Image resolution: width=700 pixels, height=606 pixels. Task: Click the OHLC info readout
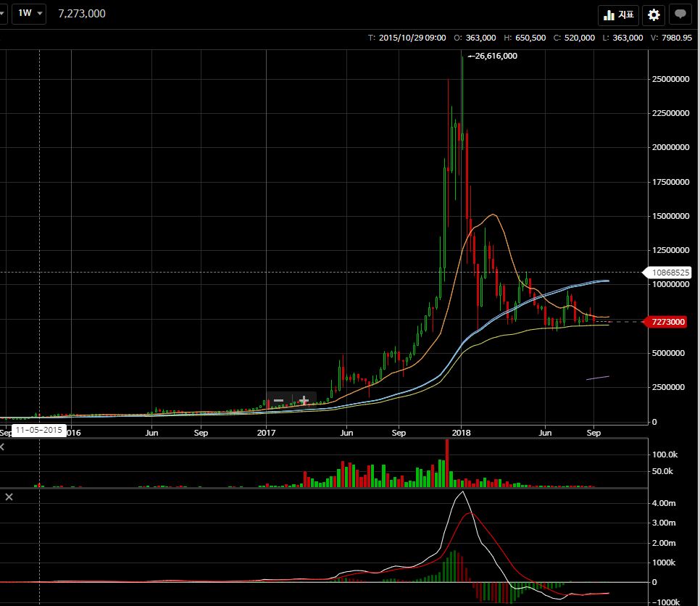tap(530, 38)
